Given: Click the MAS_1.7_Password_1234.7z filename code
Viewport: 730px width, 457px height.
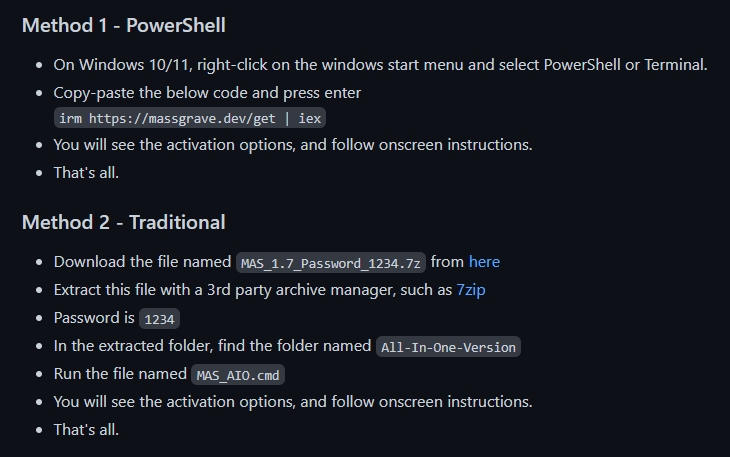Looking at the screenshot, I should point(331,263).
